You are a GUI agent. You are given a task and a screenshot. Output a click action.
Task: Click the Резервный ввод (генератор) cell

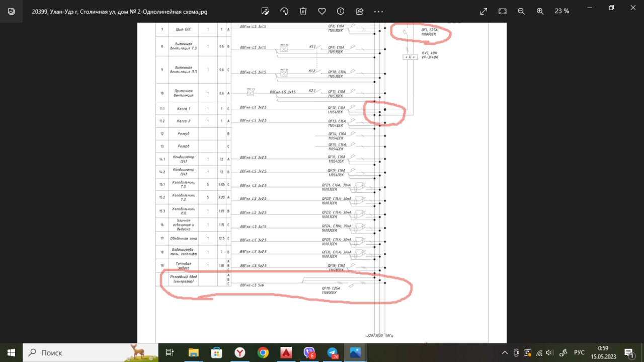point(183,279)
